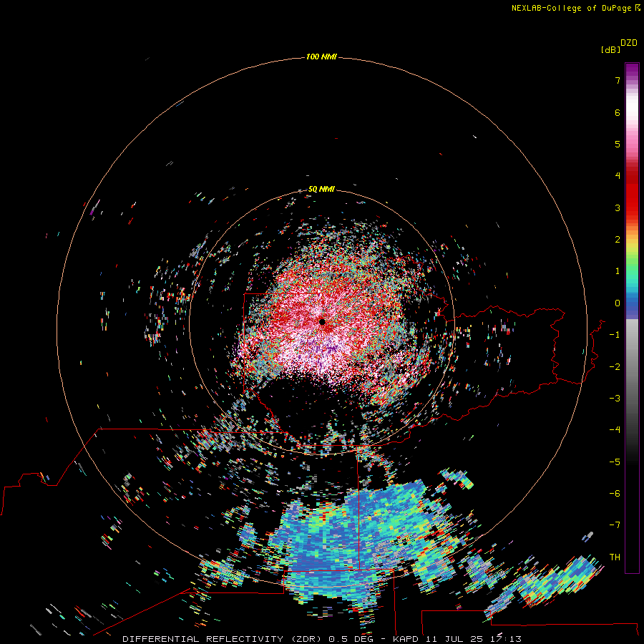Click the 5 value on color scale

(x=618, y=144)
